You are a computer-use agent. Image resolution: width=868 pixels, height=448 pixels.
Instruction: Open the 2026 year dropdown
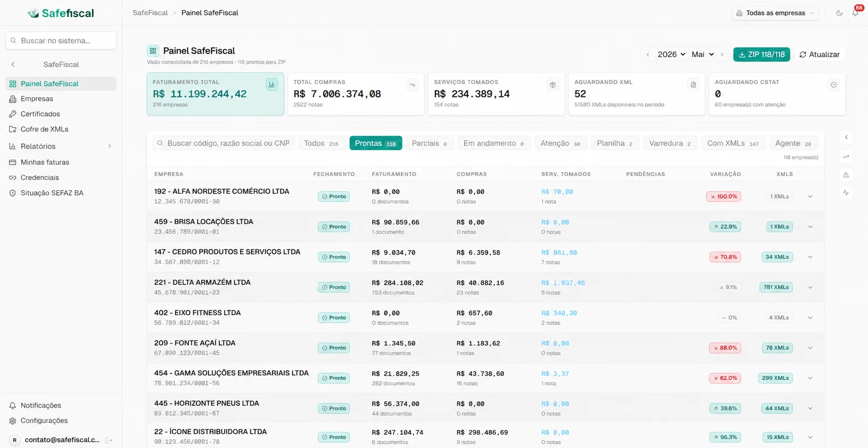(x=671, y=55)
